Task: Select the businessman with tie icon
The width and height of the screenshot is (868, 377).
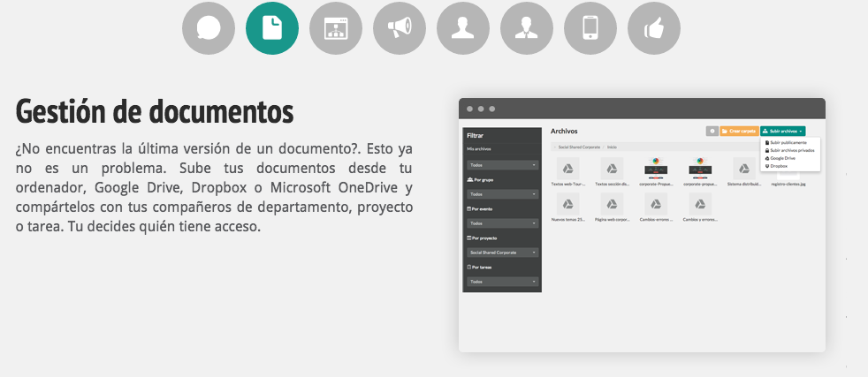Action: [x=527, y=28]
